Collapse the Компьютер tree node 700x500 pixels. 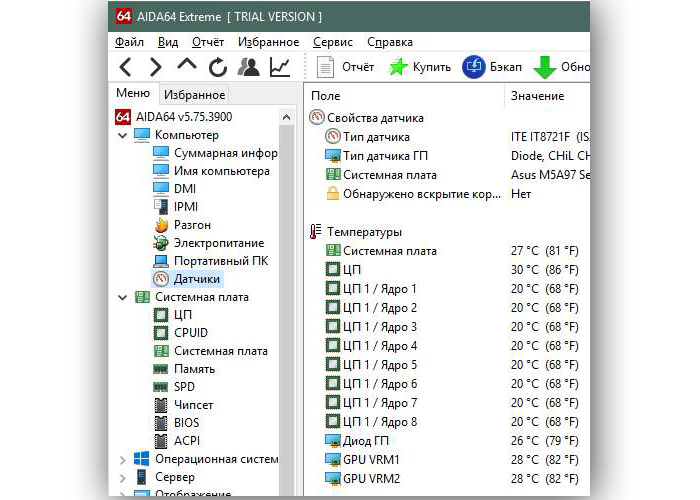click(x=122, y=135)
